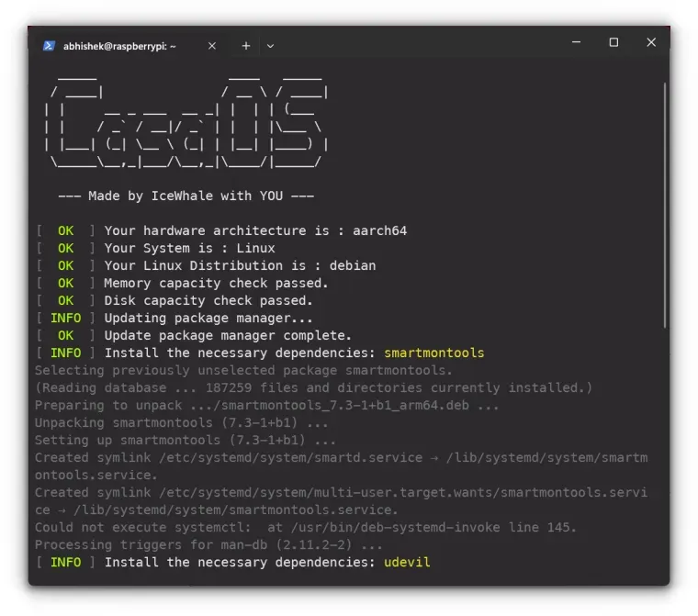Click 'Update package manager complete.' line
Image resolution: width=698 pixels, height=616 pixels.
[228, 335]
